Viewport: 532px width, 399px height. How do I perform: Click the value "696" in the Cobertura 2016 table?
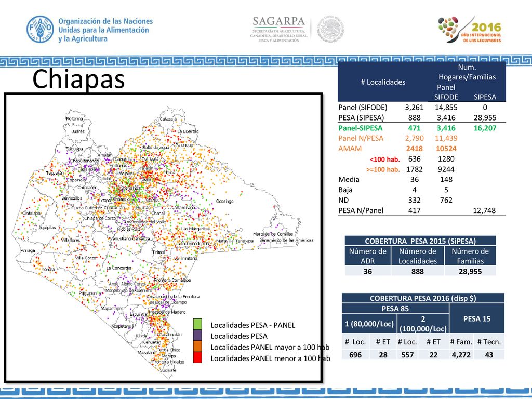[355, 355]
